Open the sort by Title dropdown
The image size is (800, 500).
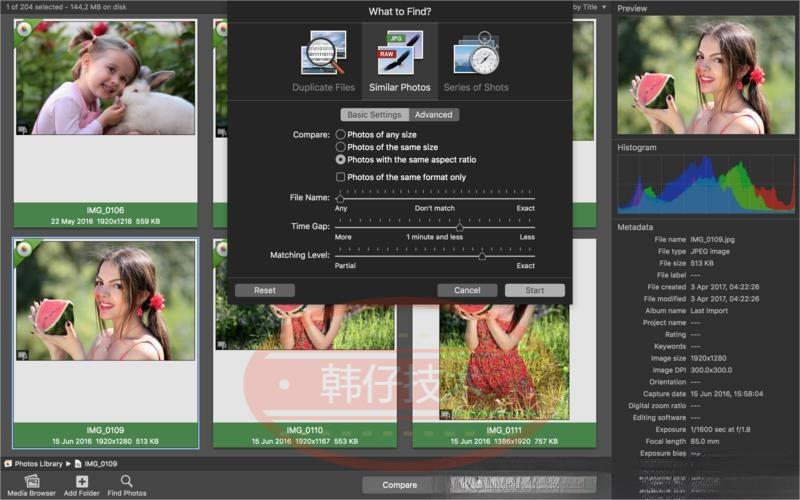tap(589, 7)
